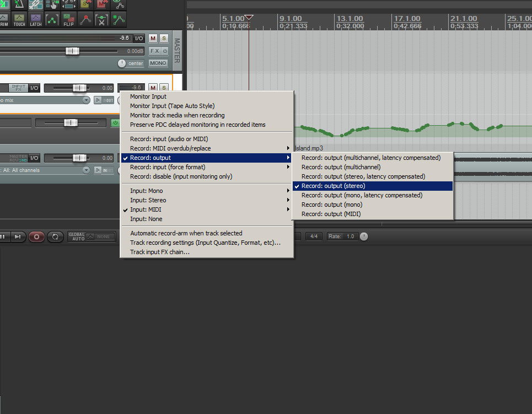The height and width of the screenshot is (414, 532).
Task: Mute the selected track with M button
Action: [x=153, y=88]
